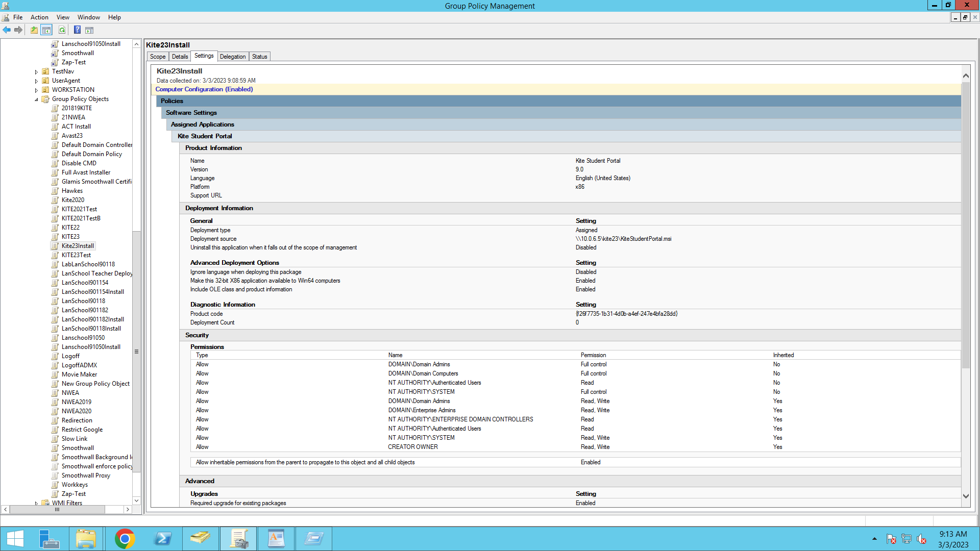Click the Refresh toolbar icon
Screen dimensions: 980x551
pos(62,30)
